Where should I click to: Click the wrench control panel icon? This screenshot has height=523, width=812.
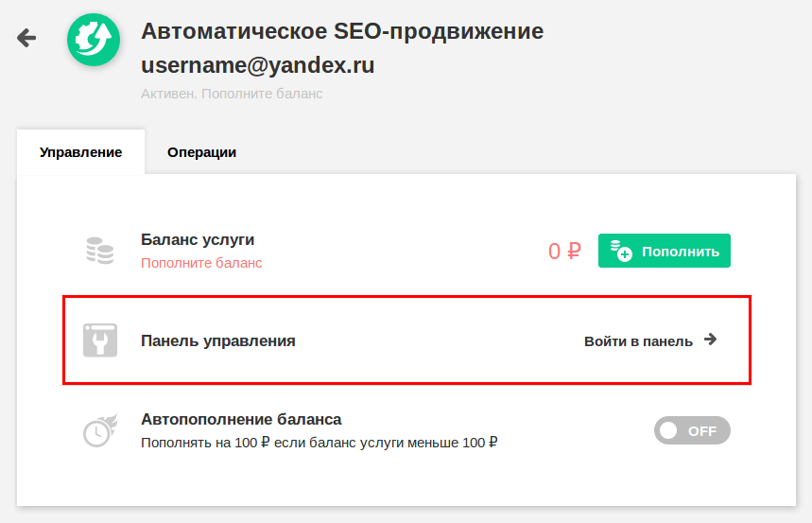click(100, 340)
